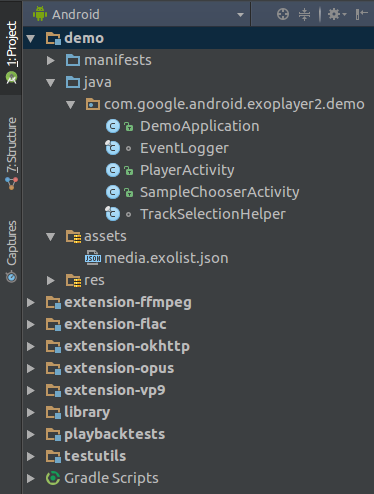Select the SampleChooserActivity class
The height and width of the screenshot is (494, 374).
click(220, 192)
